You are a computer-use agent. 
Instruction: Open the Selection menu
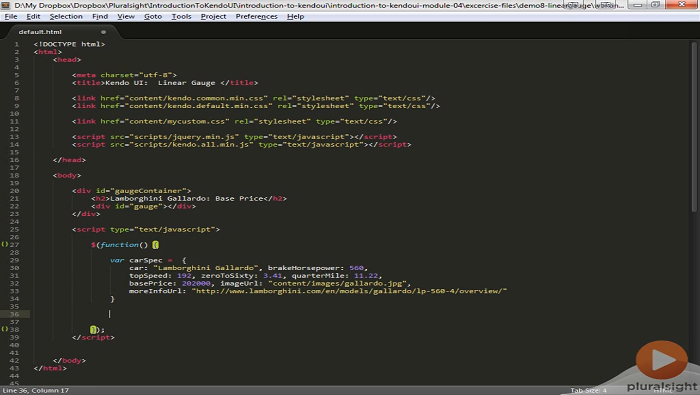coord(66,17)
